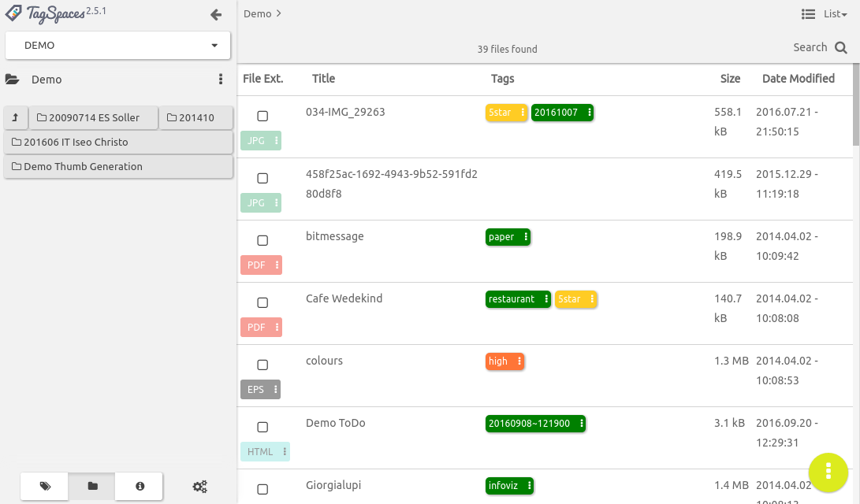This screenshot has height=504, width=860.
Task: Select checkbox for 034-IMG_29263
Action: coord(262,116)
